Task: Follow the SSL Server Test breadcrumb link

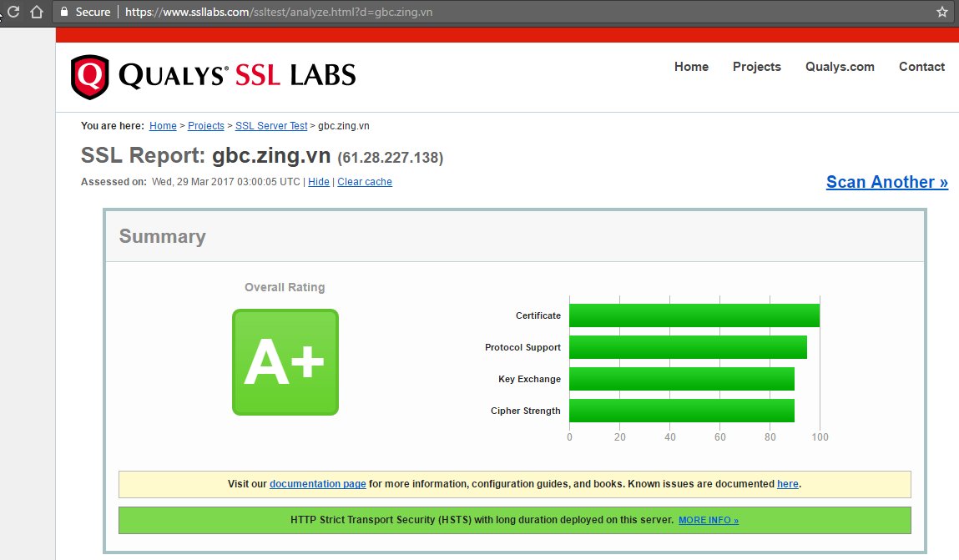Action: [x=271, y=126]
